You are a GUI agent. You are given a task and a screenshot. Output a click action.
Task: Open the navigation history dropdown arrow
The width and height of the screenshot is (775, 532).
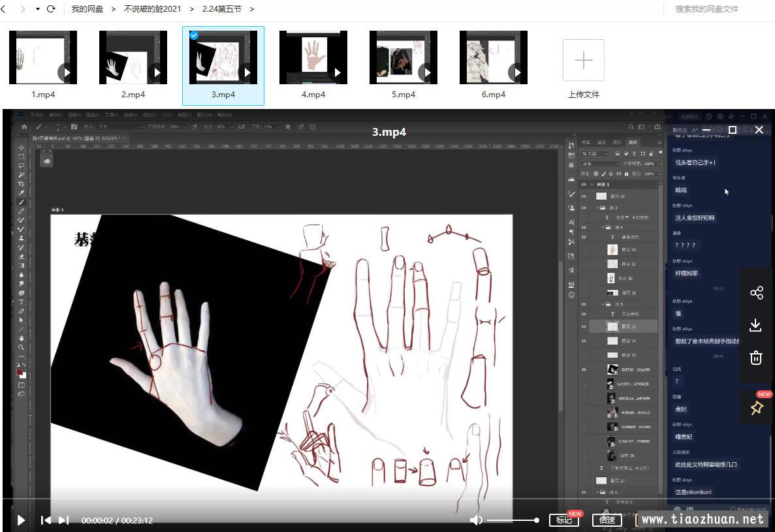[x=37, y=9]
